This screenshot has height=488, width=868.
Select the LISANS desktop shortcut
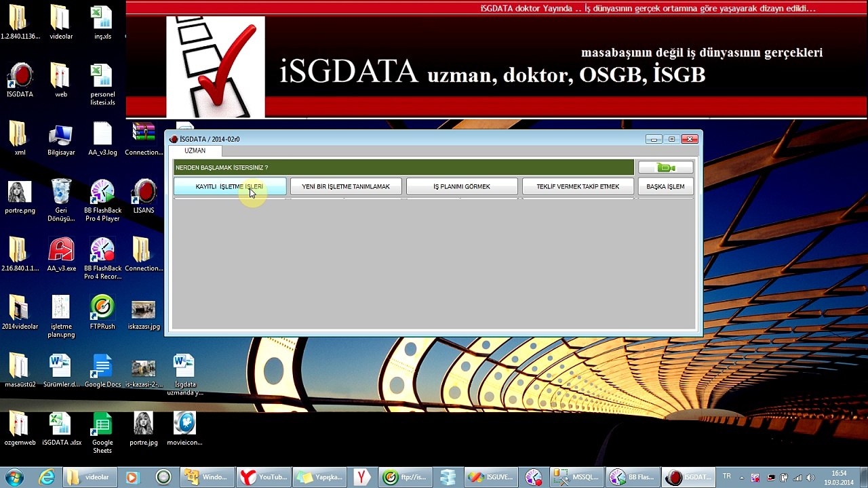pos(144,197)
